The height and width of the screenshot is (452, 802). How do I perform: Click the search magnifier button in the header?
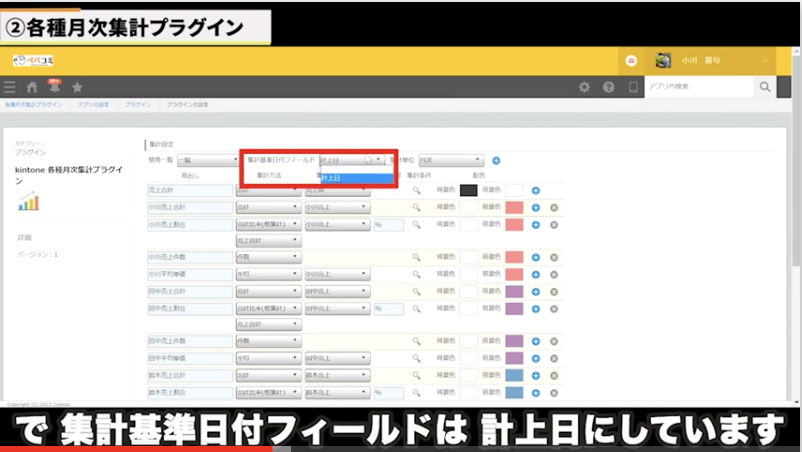[766, 87]
